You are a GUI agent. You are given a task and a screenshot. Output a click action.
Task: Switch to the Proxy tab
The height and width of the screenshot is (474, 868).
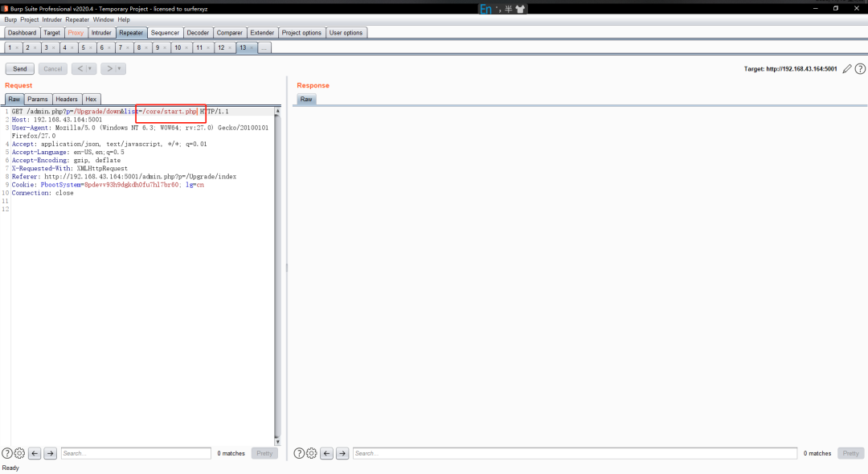[76, 33]
